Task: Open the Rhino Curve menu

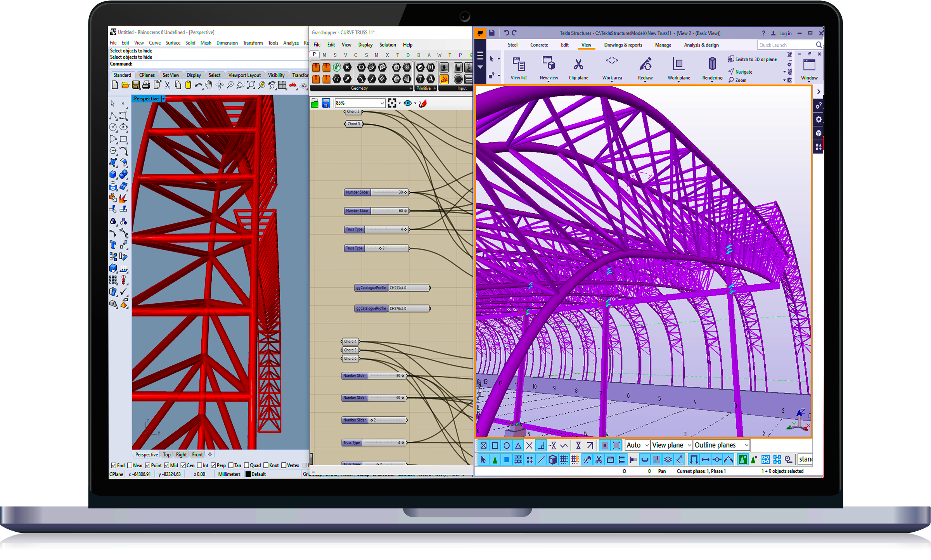Action: pos(154,43)
